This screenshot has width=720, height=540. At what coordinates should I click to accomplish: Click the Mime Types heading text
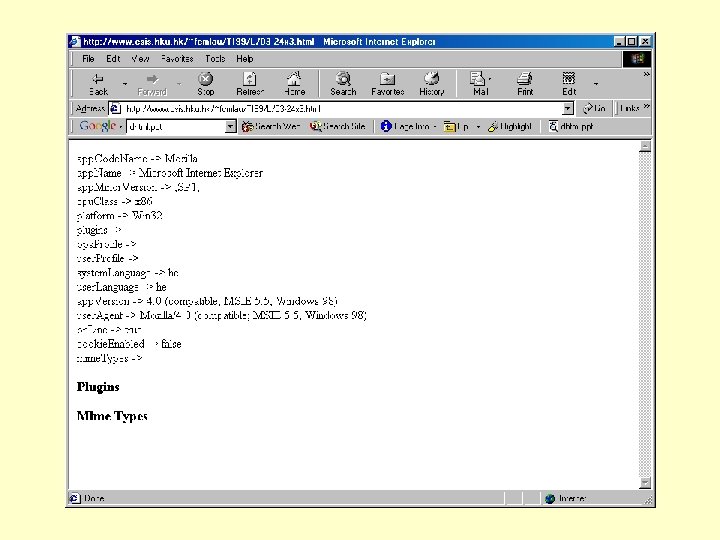pos(112,416)
